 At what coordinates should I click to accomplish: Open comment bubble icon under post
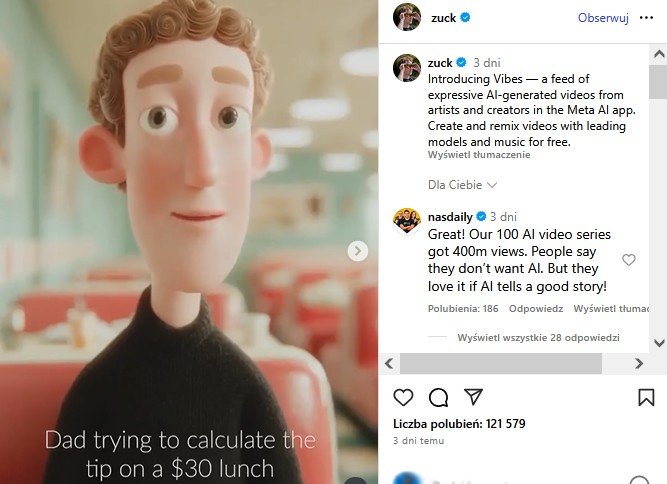438,398
